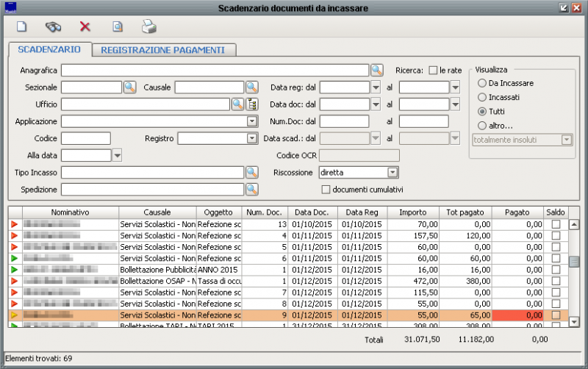Expand the Riscossione 'diretta' dropdown
Image resolution: width=588 pixels, height=369 pixels.
[x=392, y=172]
